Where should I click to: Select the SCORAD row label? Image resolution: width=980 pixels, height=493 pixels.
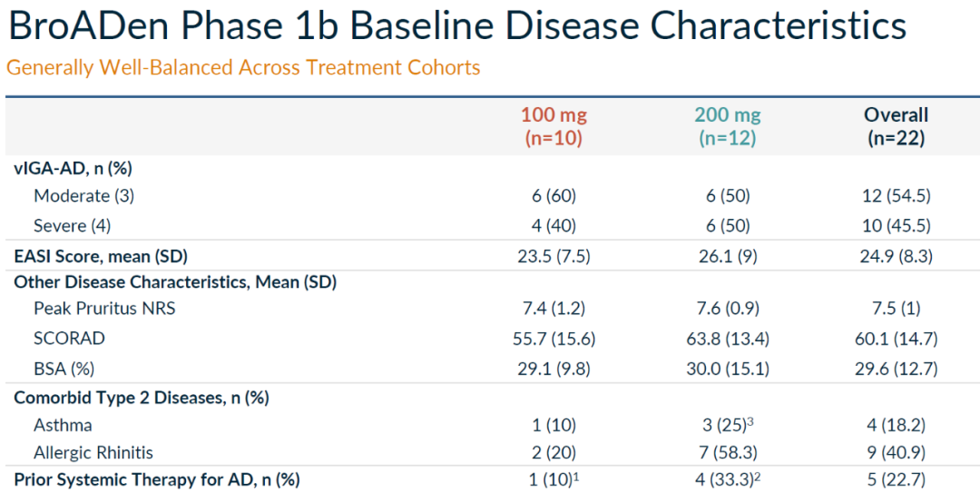click(69, 339)
